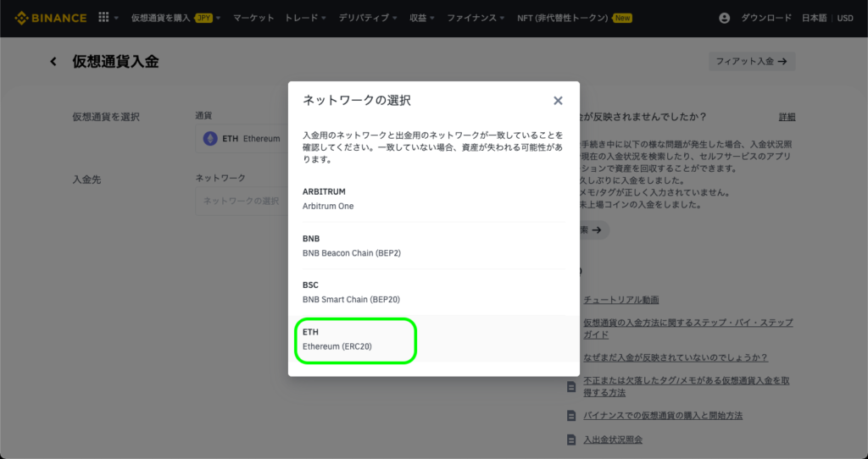868x459 pixels.
Task: Click the Binance logo
Action: tap(50, 19)
